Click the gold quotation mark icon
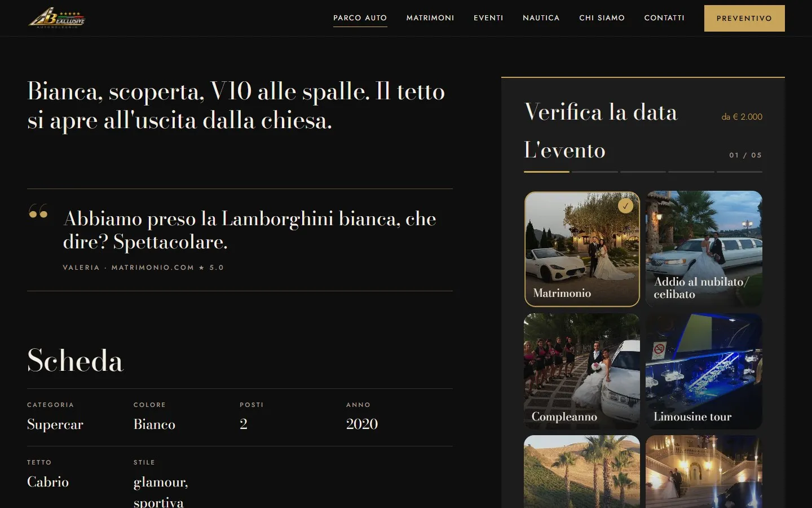 click(38, 211)
